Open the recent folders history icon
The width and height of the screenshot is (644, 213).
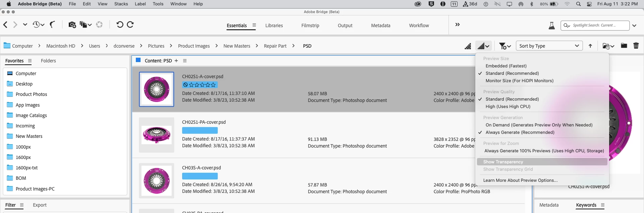[38, 24]
